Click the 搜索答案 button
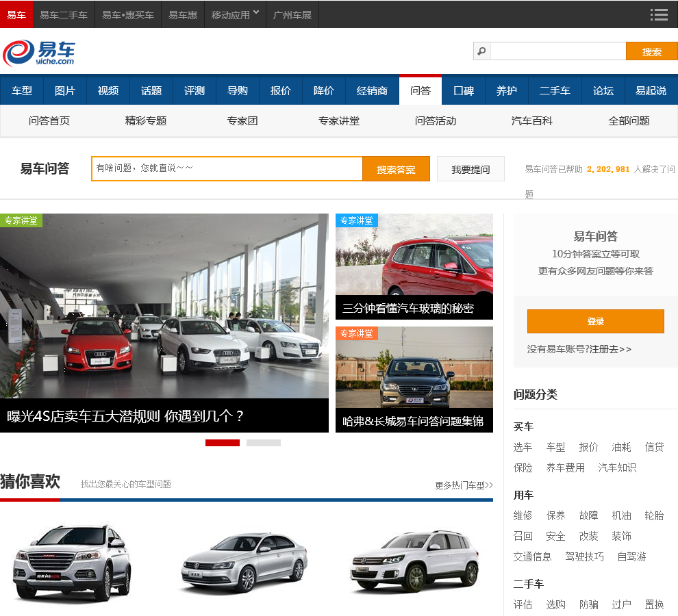This screenshot has width=678, height=616. click(x=396, y=169)
